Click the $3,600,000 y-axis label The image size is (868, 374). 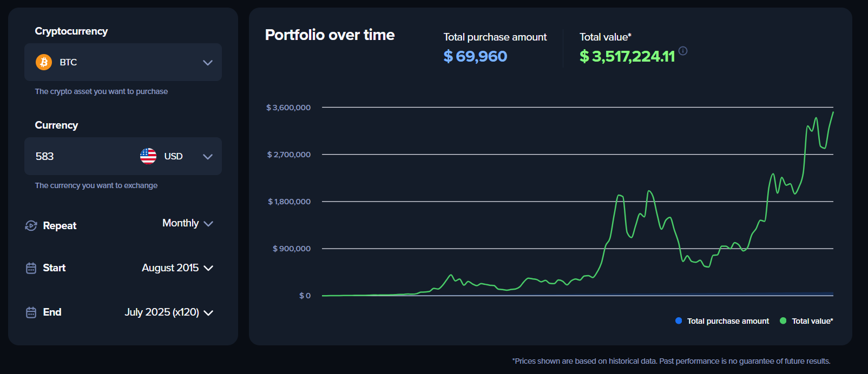(288, 108)
